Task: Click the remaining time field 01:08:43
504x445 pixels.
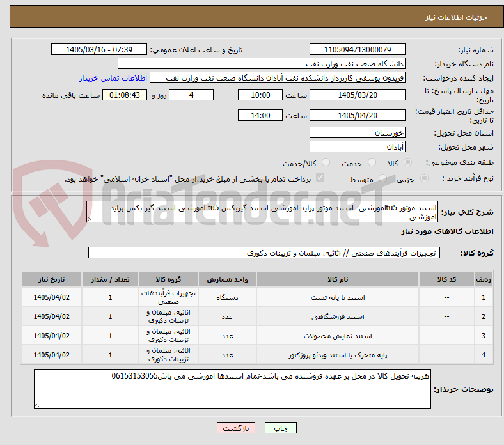Action: tap(125, 95)
